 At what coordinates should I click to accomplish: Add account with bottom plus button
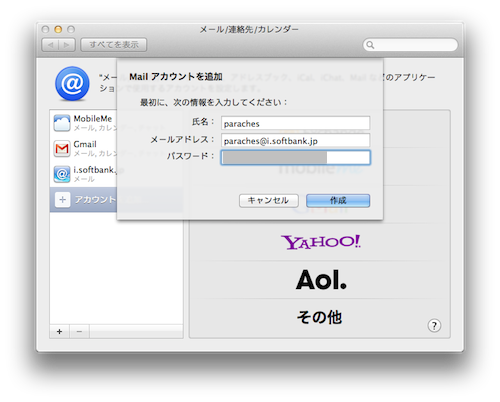click(x=59, y=332)
